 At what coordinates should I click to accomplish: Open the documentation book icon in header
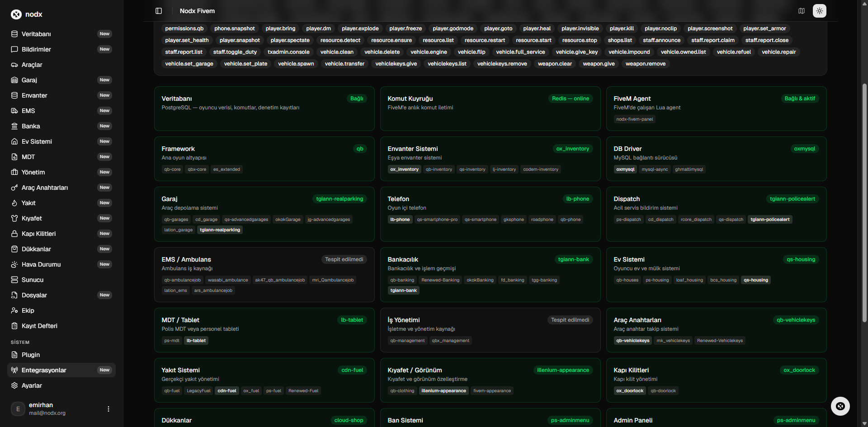tap(802, 11)
